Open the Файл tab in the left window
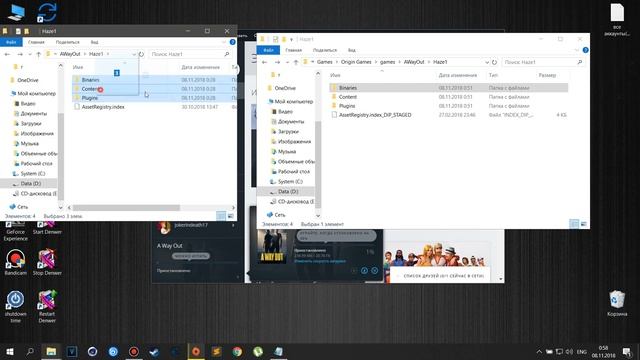The width and height of the screenshot is (640, 360). click(x=11, y=42)
